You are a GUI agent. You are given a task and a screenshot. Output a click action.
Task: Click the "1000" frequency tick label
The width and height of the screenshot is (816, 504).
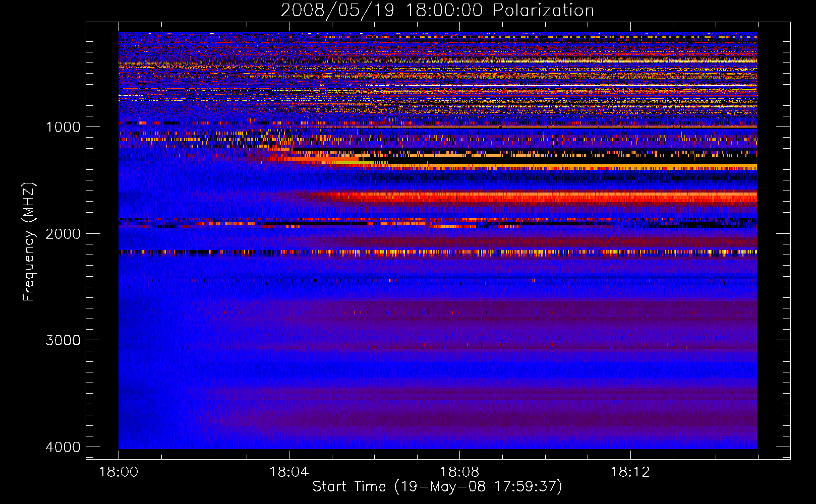(x=63, y=127)
